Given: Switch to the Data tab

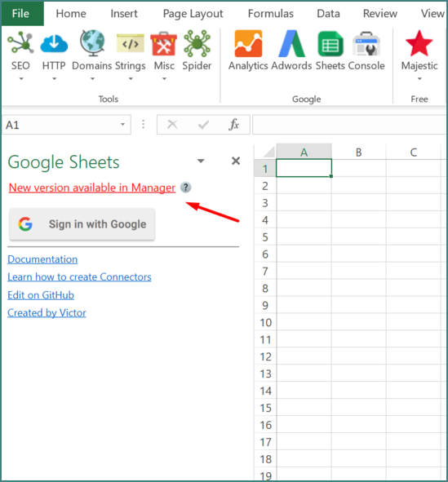Looking at the screenshot, I should coord(328,14).
